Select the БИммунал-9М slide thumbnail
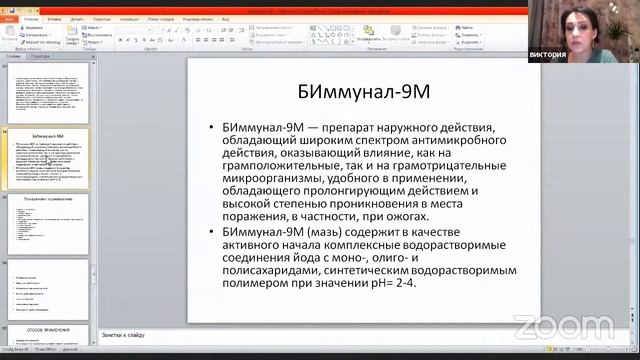The width and height of the screenshot is (640, 360). [x=48, y=159]
